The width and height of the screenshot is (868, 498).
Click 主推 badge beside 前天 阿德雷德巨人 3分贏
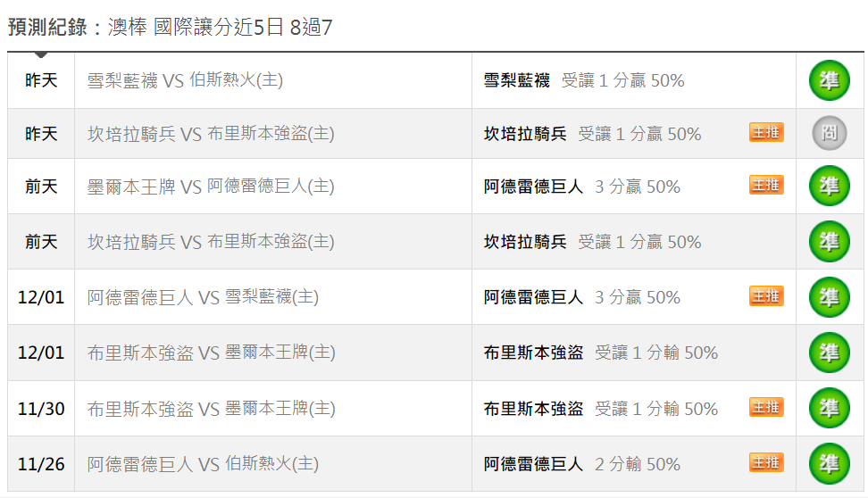766,185
